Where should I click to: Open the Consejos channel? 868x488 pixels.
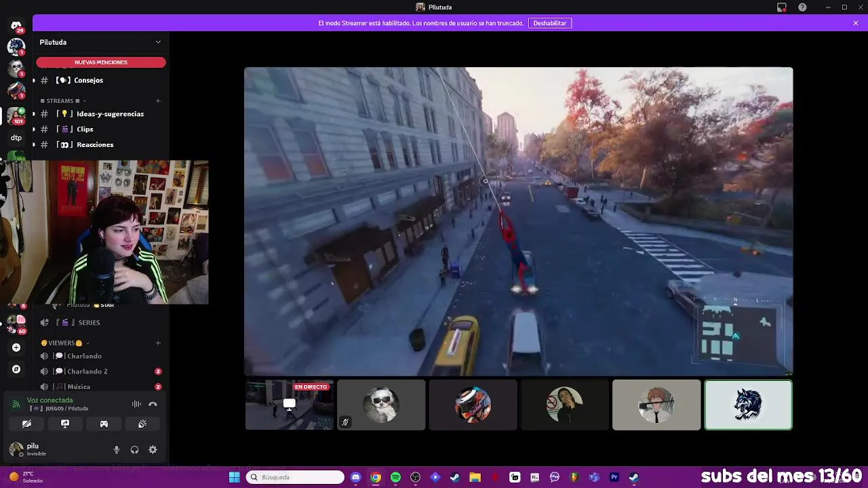coord(100,80)
